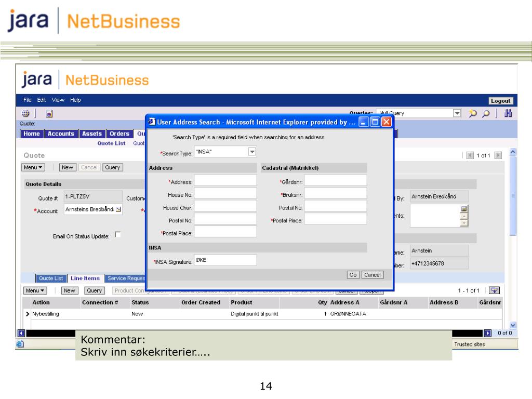
Task: Click the Postal Place field under Cadastral
Action: pos(336,219)
